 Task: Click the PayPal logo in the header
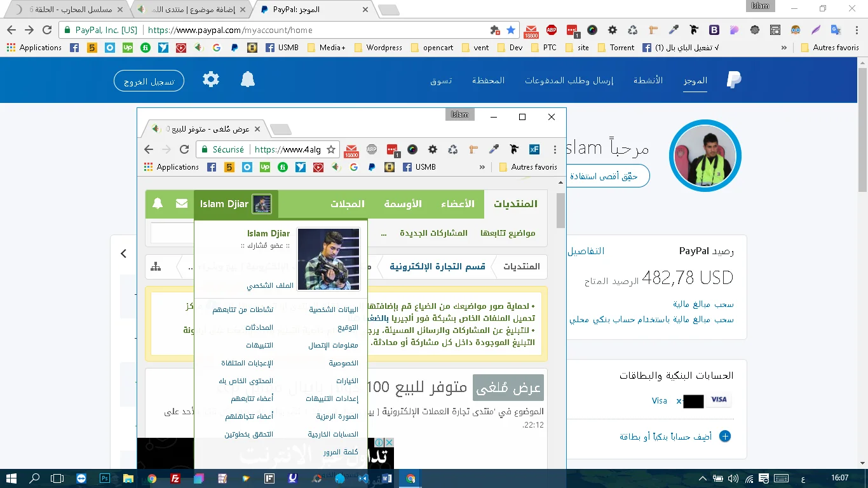pos(734,79)
